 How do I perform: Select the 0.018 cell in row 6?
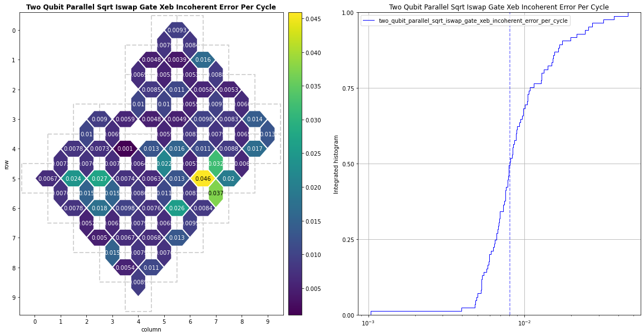tap(99, 209)
